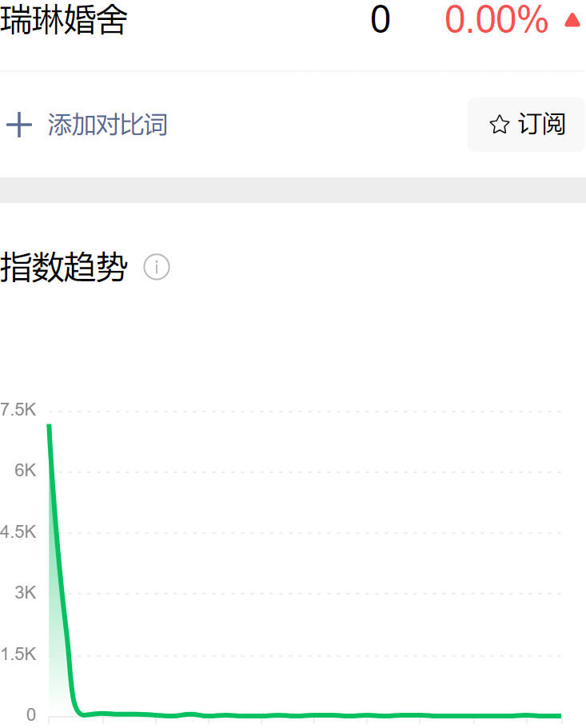Click the green trend line's peak
Viewport: 586px width, 728px height.
[x=49, y=425]
